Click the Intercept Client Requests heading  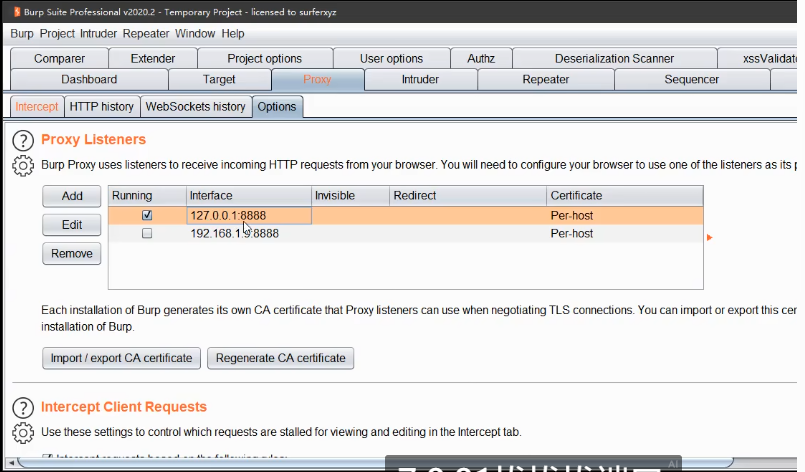pos(124,407)
